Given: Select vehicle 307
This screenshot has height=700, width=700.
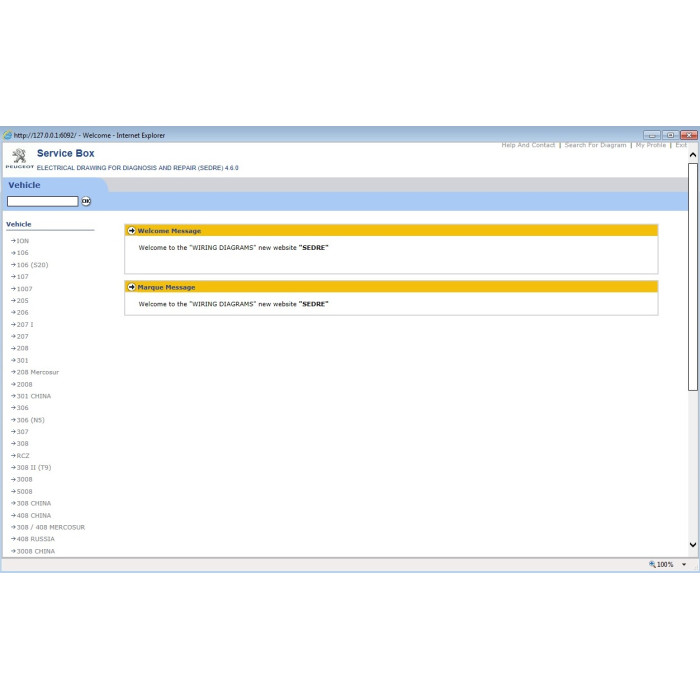Looking at the screenshot, I should coord(22,432).
